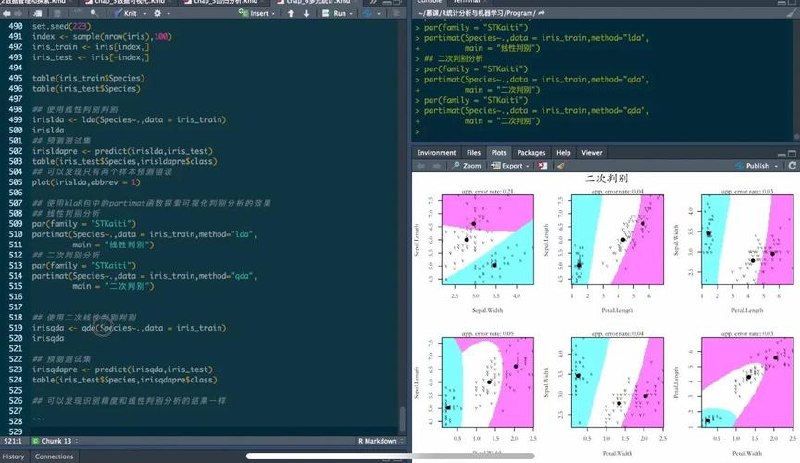Go to next chunk with down arrow
The image size is (800, 463).
306,13
